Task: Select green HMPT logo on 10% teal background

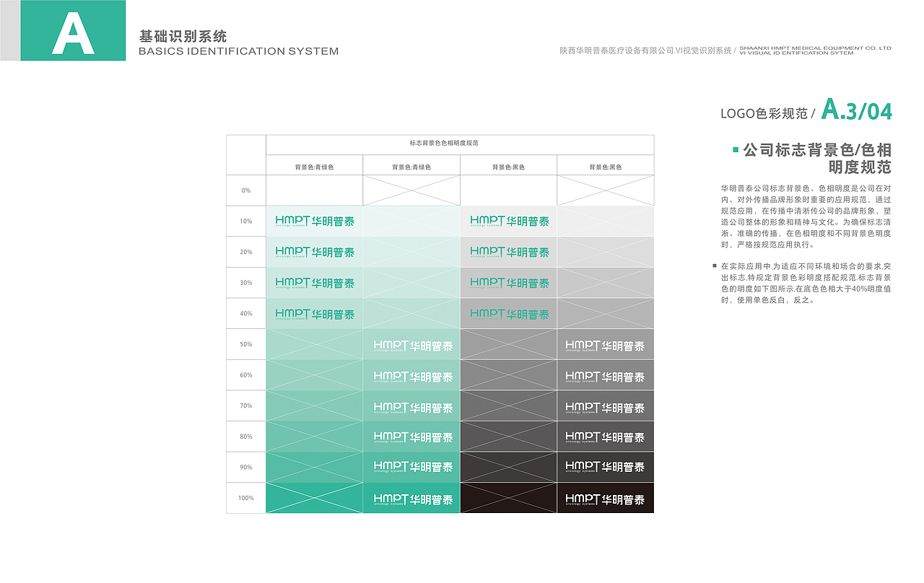Action: coord(315,221)
